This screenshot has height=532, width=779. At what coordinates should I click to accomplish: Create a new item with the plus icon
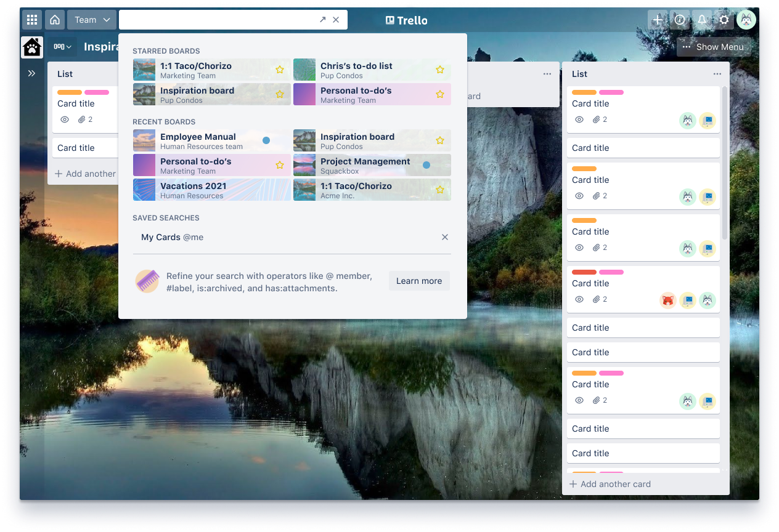click(657, 19)
